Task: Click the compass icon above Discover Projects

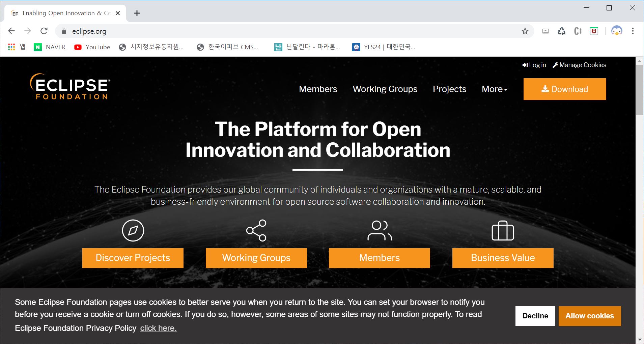Action: pos(133,231)
